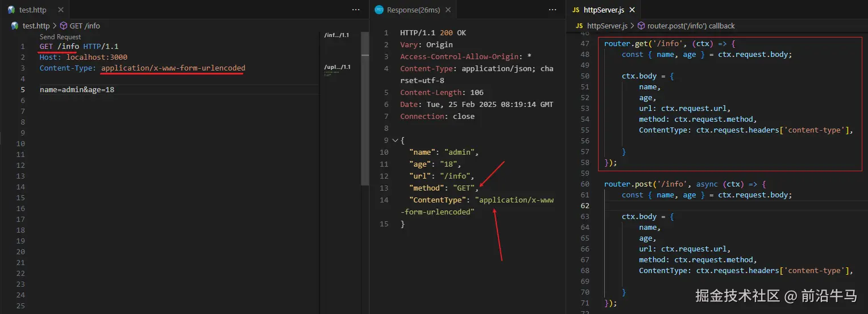Click 'Content-Length: 106' in the response
This screenshot has width=868, height=314.
[442, 92]
